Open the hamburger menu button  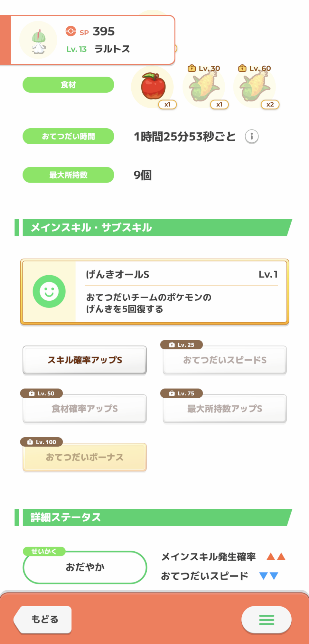point(267,620)
